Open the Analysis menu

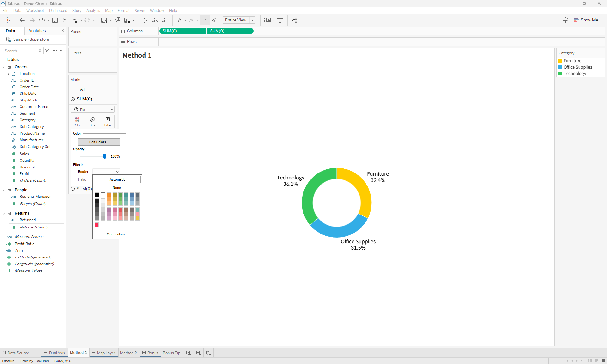pyautogui.click(x=93, y=10)
